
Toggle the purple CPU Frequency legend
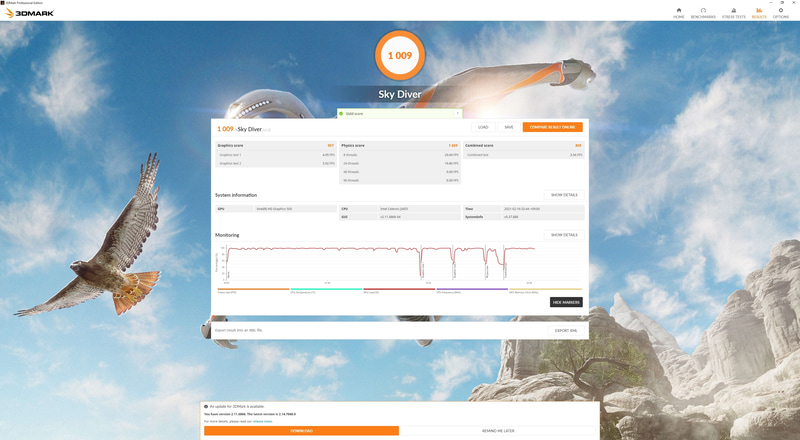(472, 290)
